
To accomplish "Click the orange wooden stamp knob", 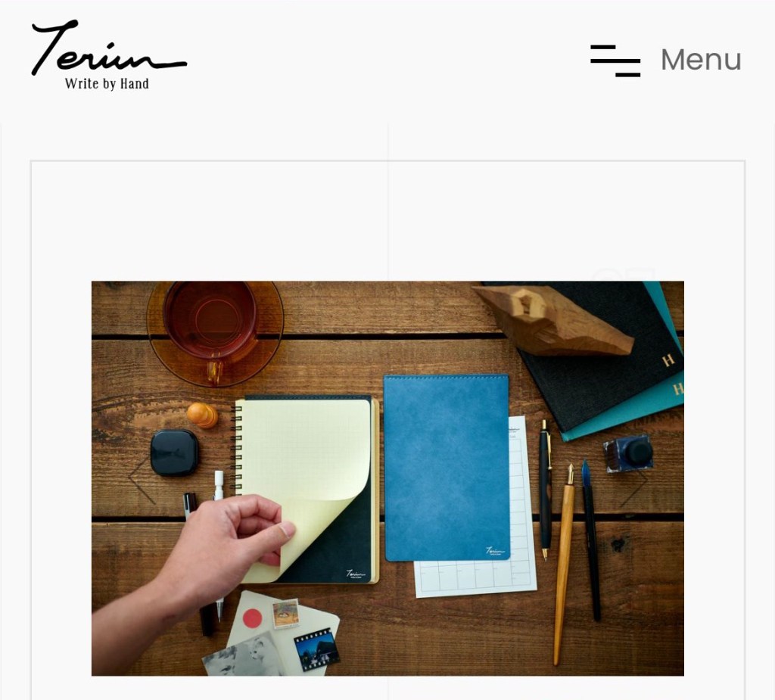I will [202, 415].
